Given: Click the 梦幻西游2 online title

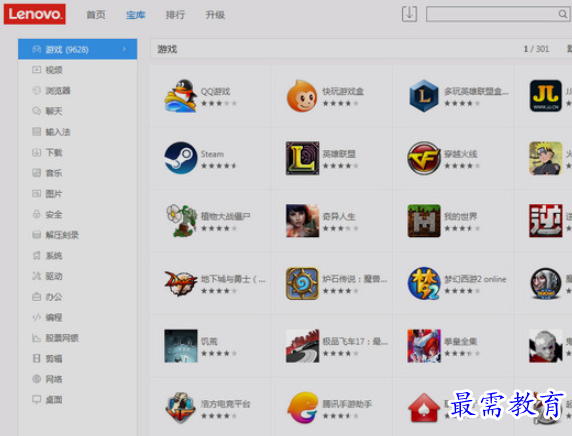Looking at the screenshot, I should point(475,279).
